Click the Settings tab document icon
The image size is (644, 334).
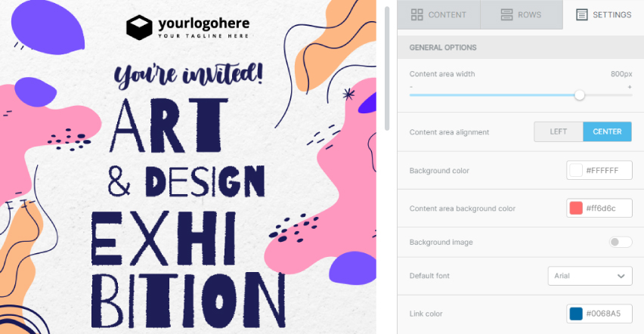581,15
